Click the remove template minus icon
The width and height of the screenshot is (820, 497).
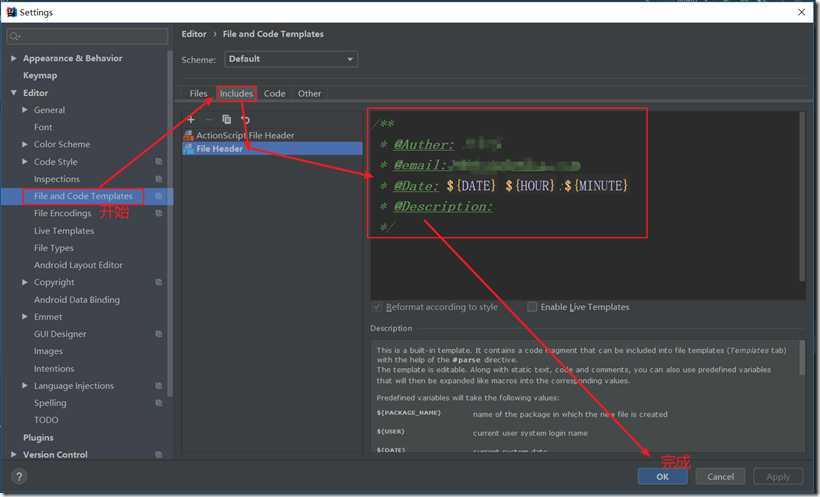pyautogui.click(x=208, y=119)
